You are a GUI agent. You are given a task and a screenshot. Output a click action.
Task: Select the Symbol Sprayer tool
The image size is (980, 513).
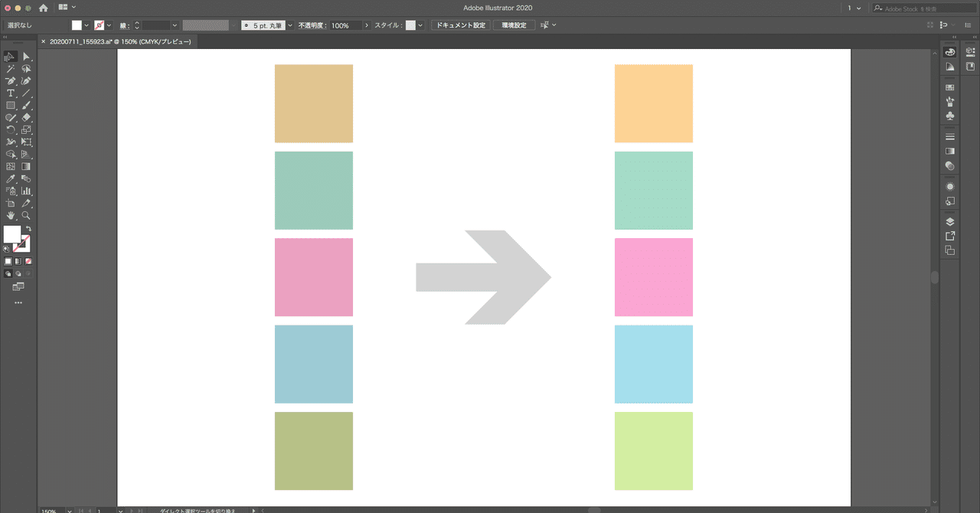(x=11, y=191)
